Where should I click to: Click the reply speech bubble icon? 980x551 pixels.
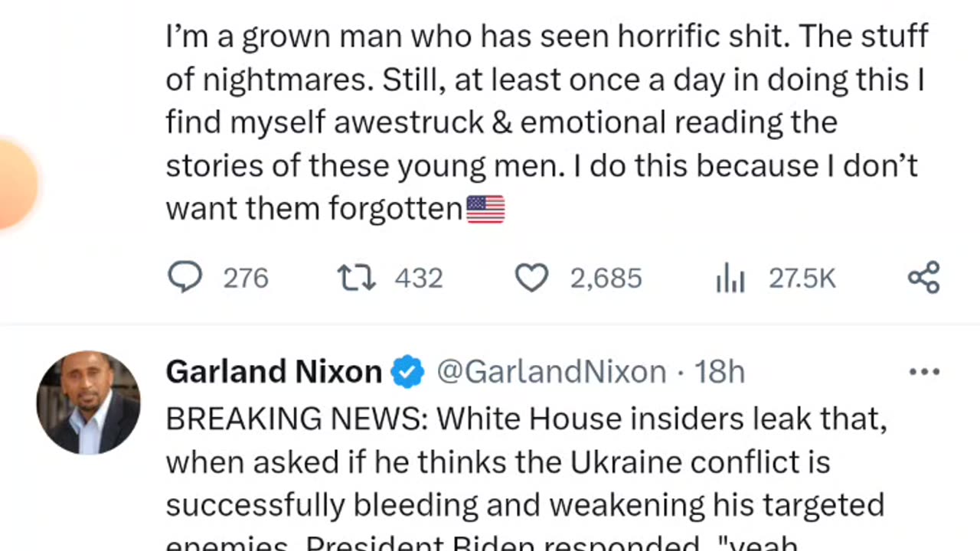click(185, 278)
